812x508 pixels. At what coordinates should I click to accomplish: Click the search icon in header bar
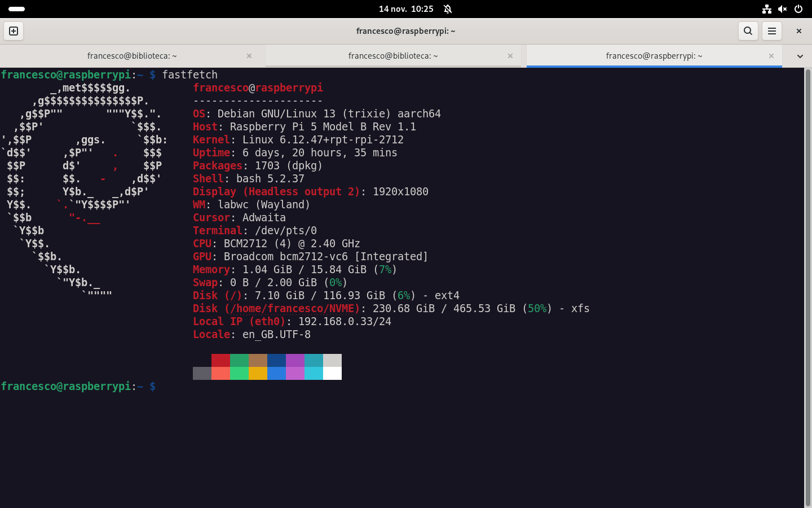(x=748, y=31)
